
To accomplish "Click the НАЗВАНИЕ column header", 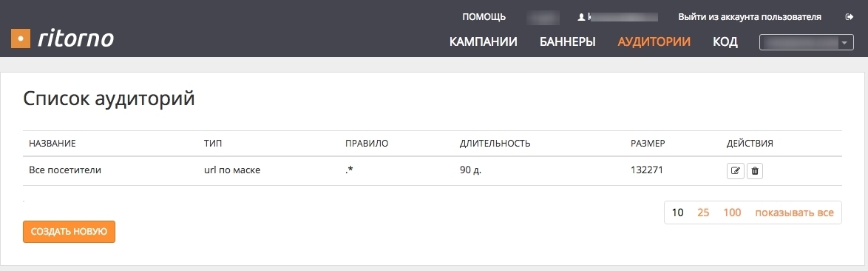I will [x=52, y=144].
